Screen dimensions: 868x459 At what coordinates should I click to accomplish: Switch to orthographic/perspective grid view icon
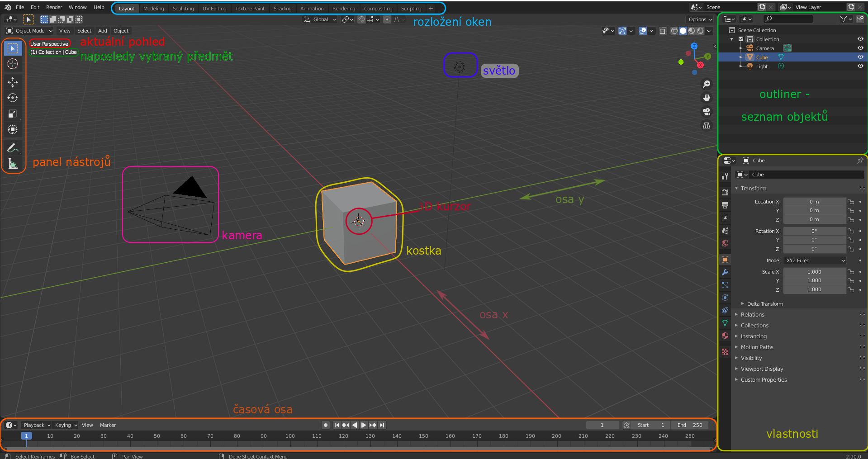point(707,126)
